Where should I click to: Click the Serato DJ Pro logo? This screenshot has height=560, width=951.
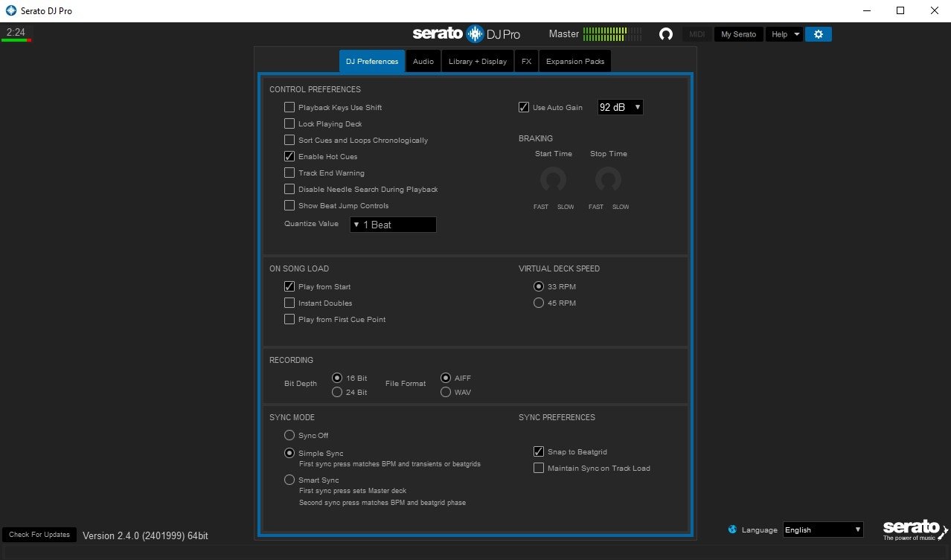coord(467,33)
